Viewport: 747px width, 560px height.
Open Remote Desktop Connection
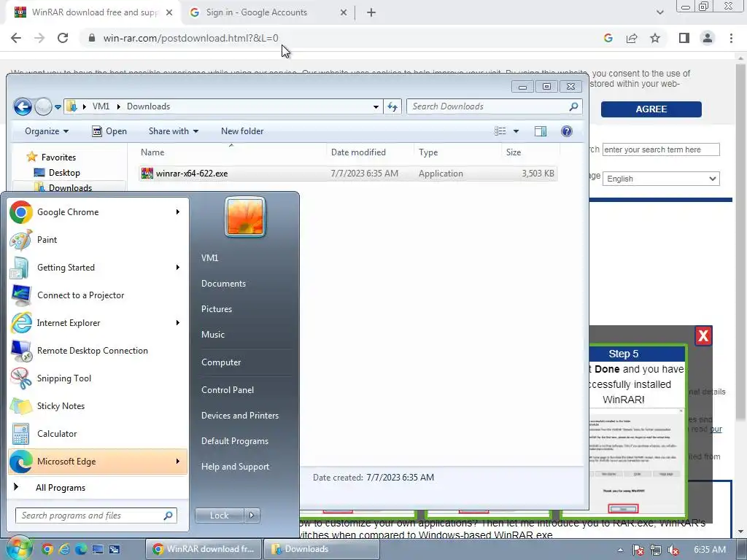click(x=98, y=351)
